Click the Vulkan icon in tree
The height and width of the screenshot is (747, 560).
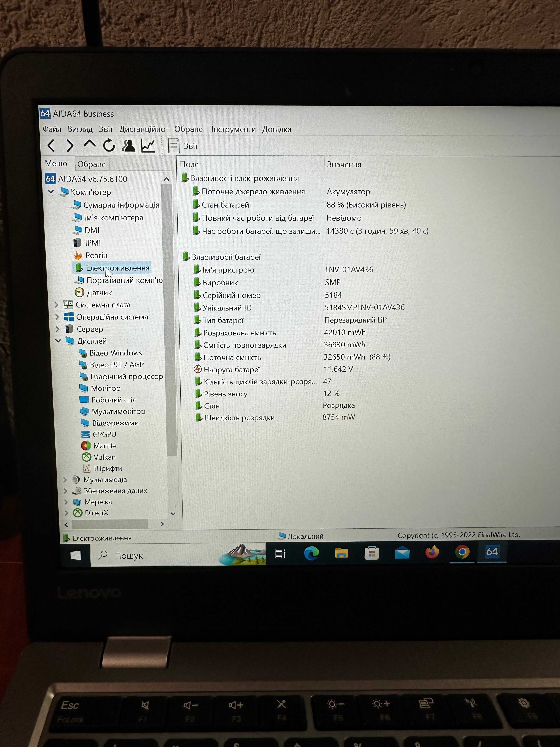coord(87,457)
